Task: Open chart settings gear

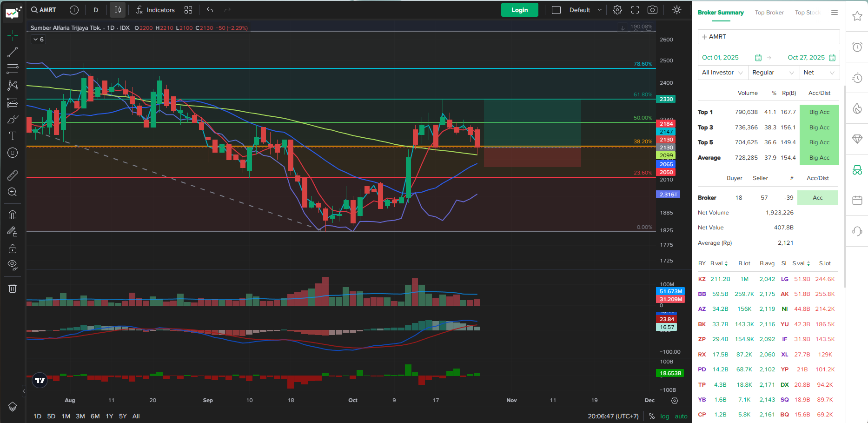Action: [x=617, y=10]
